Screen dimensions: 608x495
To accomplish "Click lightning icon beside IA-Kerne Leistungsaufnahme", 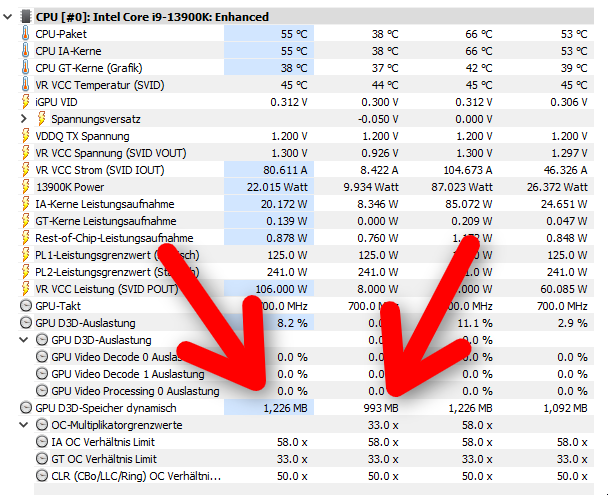I will click(x=26, y=204).
